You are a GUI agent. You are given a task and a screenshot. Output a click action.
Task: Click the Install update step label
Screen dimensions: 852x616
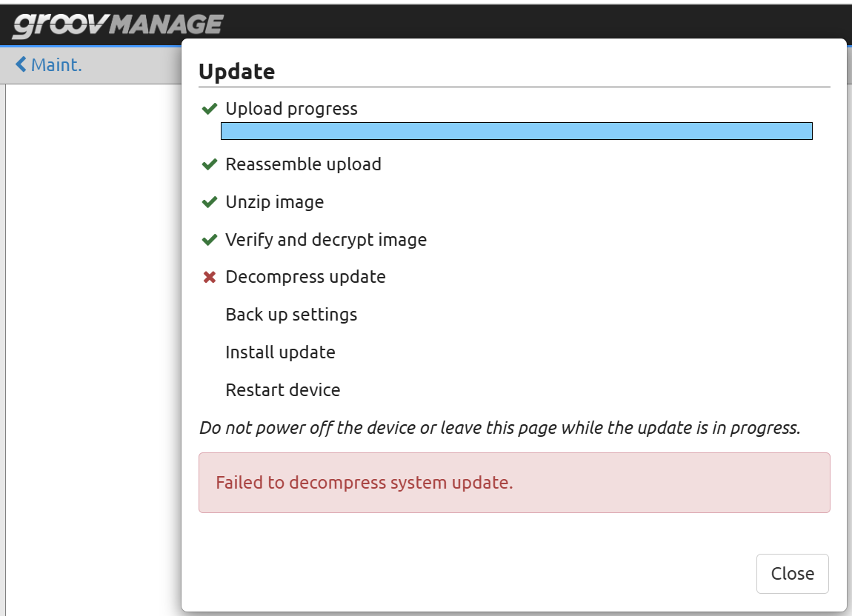[280, 352]
